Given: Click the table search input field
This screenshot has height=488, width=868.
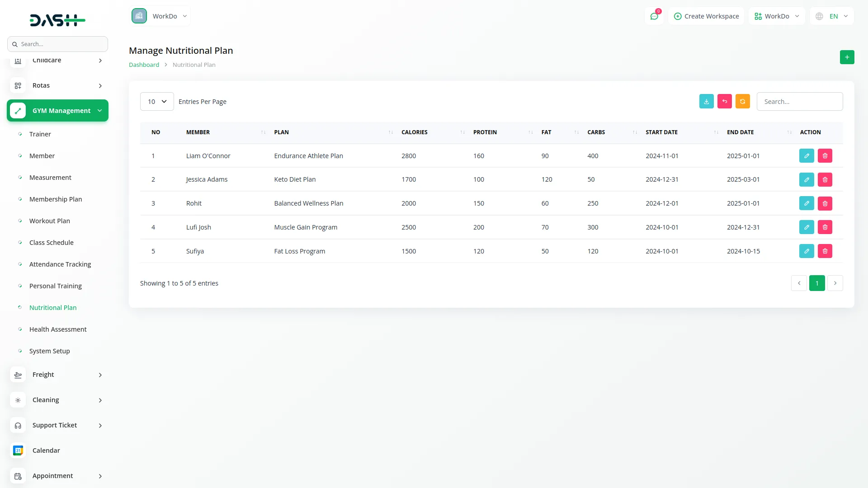Looking at the screenshot, I should (799, 102).
